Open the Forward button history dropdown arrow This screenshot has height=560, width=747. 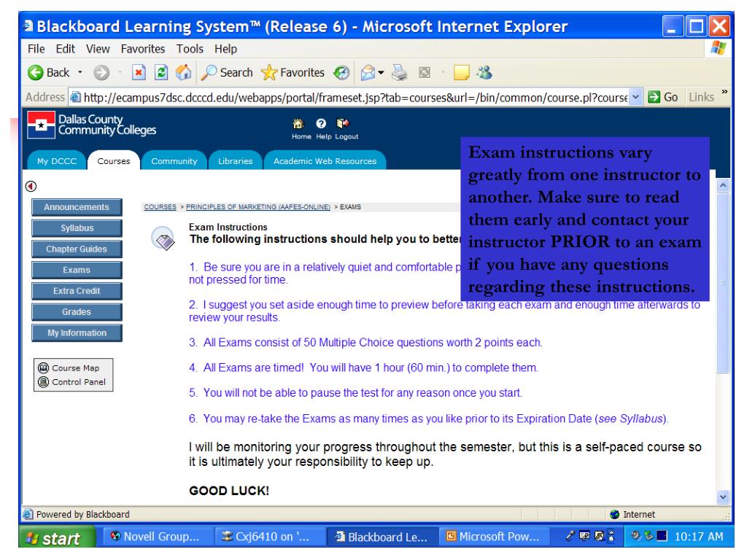(x=120, y=72)
